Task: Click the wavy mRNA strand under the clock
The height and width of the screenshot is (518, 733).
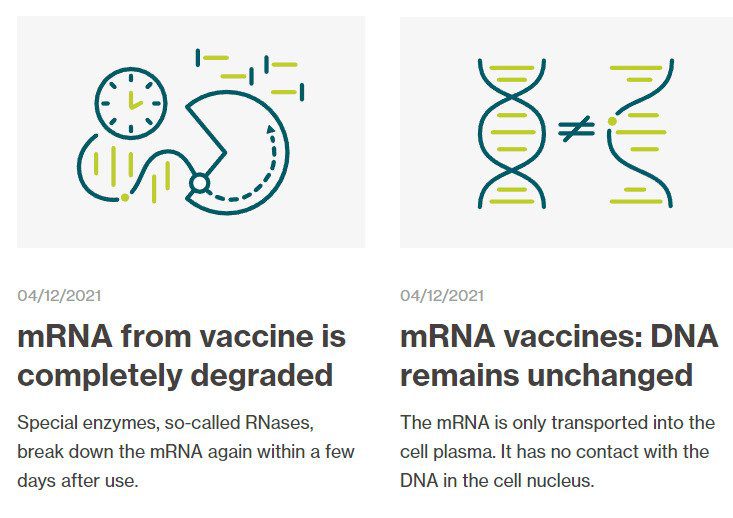Action: point(136,171)
